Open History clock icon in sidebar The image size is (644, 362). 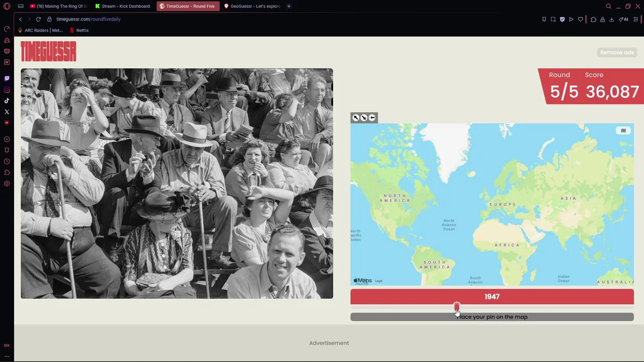click(7, 161)
